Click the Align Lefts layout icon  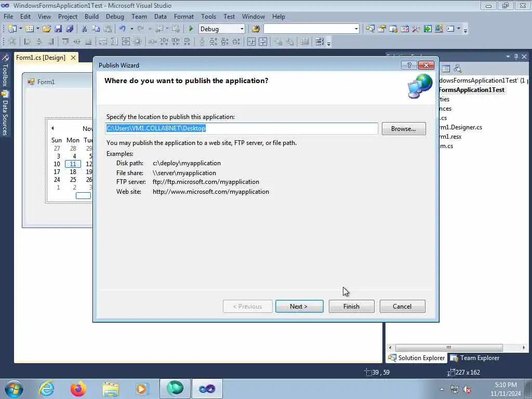click(28, 42)
